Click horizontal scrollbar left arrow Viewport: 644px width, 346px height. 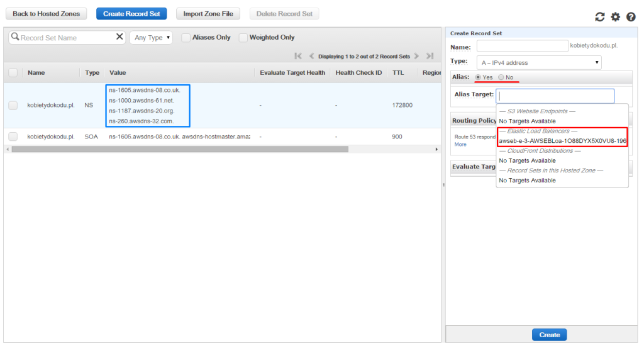tap(8, 149)
